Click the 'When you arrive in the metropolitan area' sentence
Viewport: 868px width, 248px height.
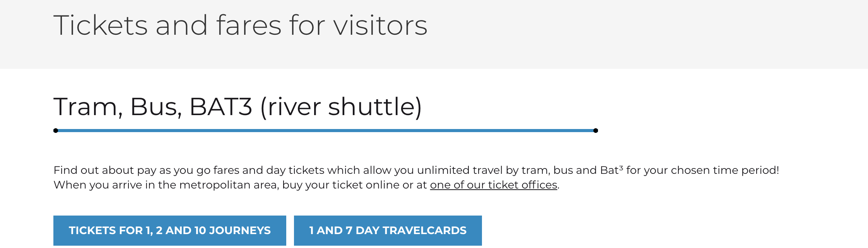(x=306, y=185)
